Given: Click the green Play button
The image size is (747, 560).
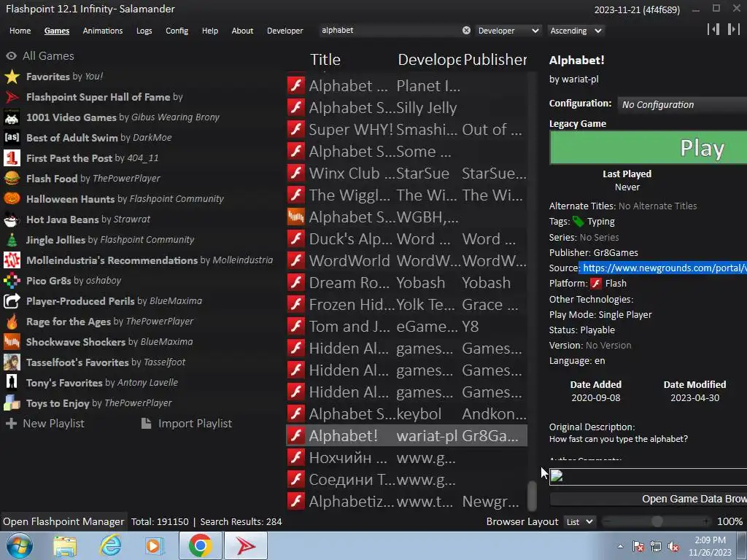Looking at the screenshot, I should pos(649,148).
